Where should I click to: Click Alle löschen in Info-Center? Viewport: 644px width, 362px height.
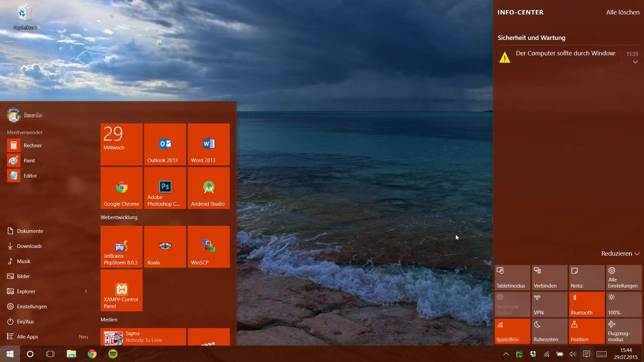(623, 12)
